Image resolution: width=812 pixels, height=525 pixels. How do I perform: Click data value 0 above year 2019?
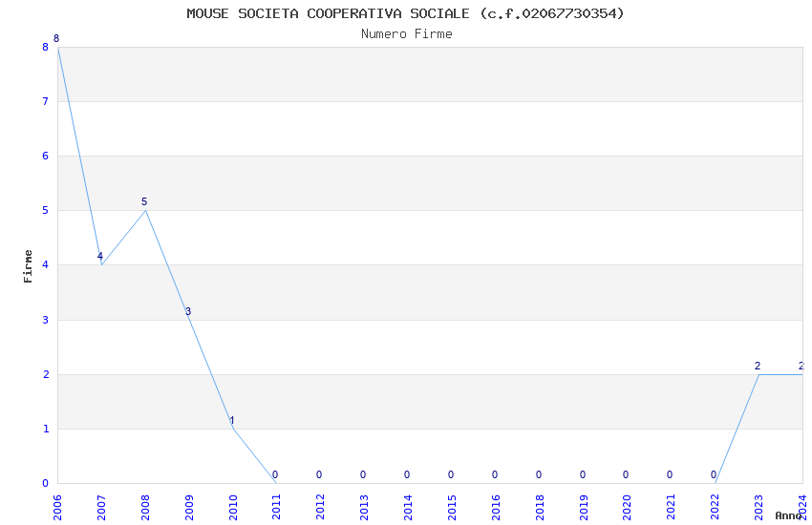click(x=583, y=474)
